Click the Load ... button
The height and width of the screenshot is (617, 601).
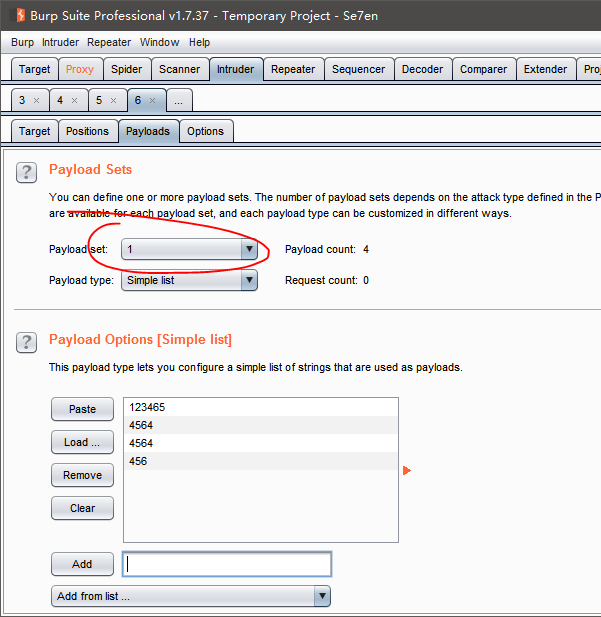click(82, 442)
